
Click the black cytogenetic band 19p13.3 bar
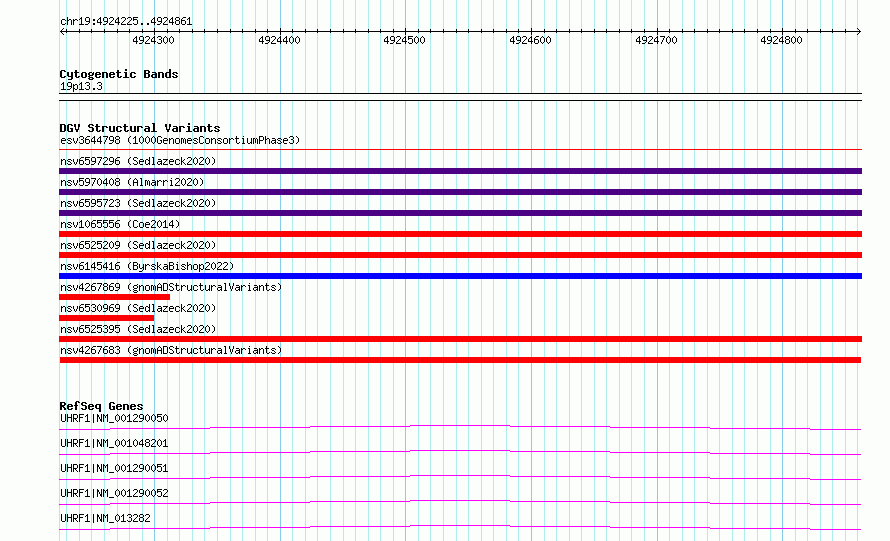click(x=460, y=97)
